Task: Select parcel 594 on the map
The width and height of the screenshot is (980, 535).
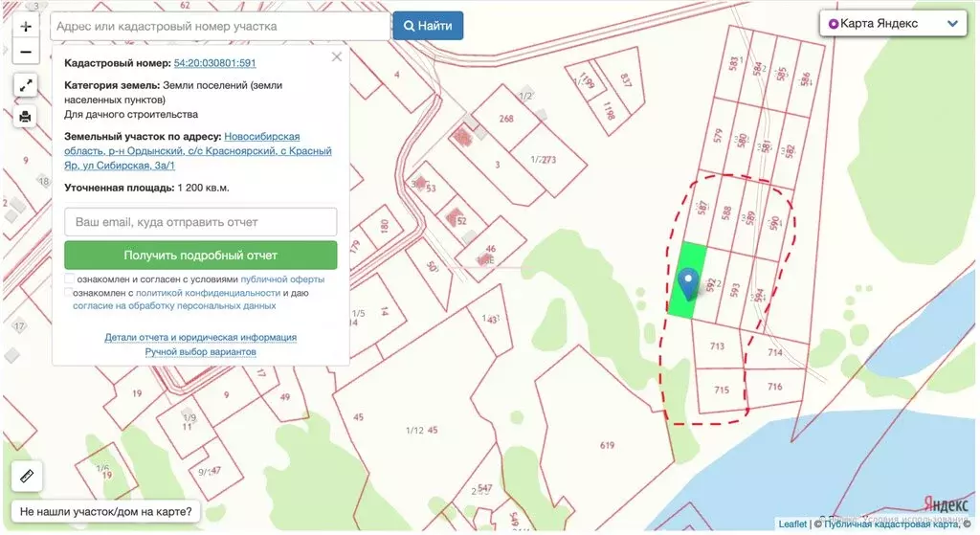Action: coord(759,295)
